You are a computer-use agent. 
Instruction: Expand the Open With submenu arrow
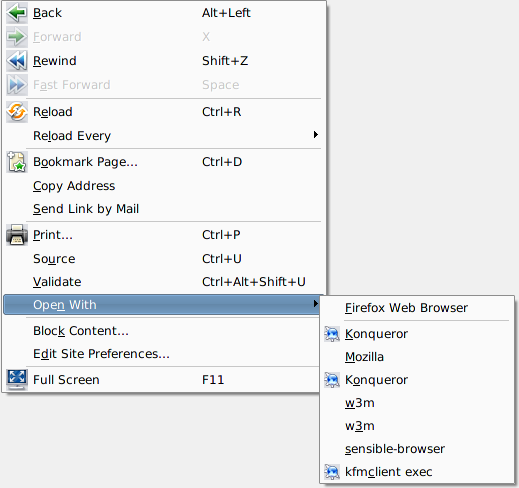(x=315, y=304)
